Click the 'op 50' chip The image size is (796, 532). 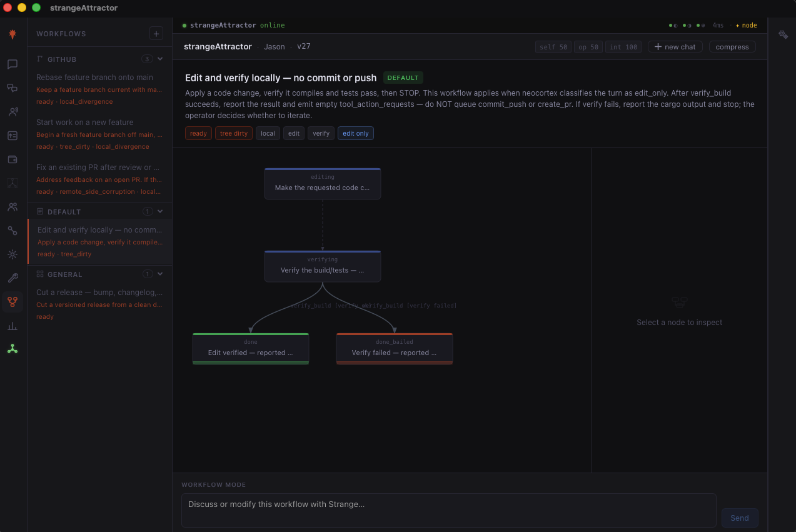pyautogui.click(x=588, y=47)
